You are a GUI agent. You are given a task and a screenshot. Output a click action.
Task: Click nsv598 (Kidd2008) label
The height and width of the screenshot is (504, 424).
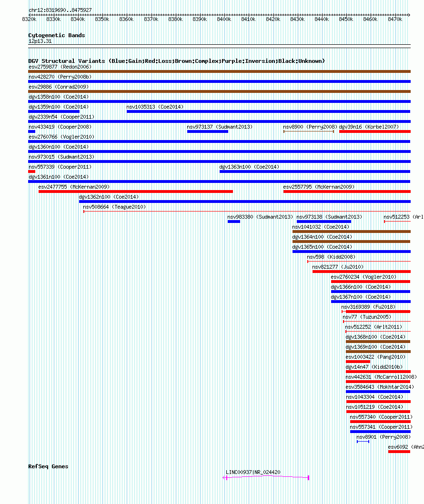331,256
